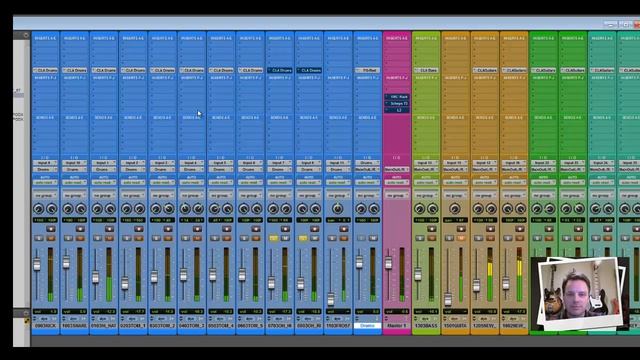Click right pan knob on BASS track
Screen dimensions: 640x360
432,209
